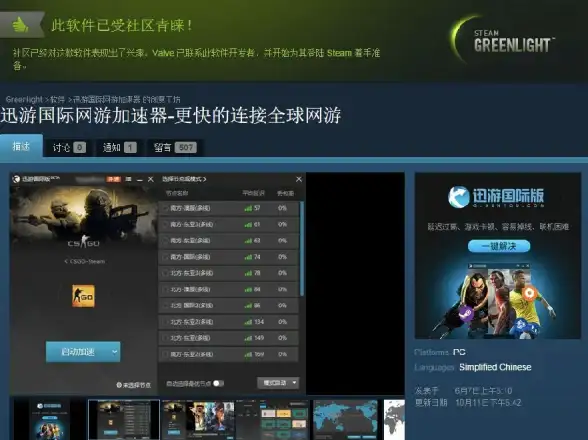Open the selected CS:GO node list thumbnail
588x440 pixels.
coord(124,420)
